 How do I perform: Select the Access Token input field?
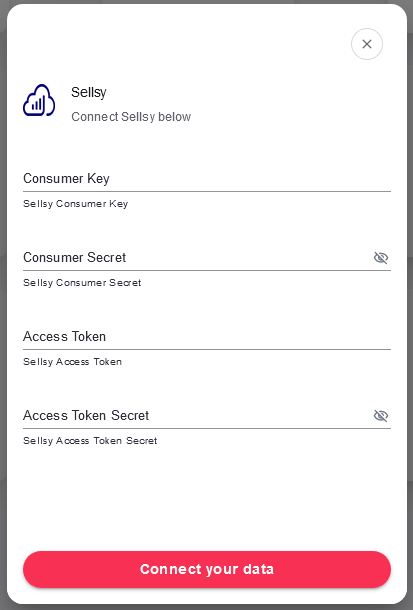207,337
